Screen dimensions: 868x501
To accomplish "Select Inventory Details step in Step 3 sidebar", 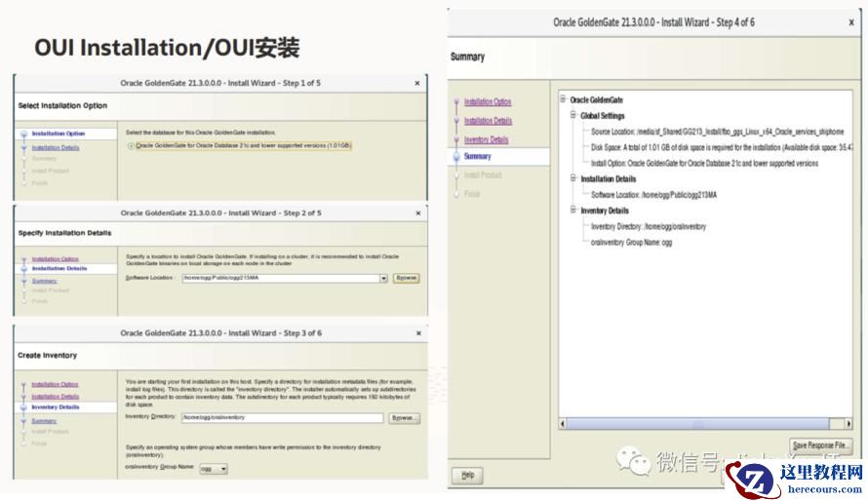I will click(56, 407).
